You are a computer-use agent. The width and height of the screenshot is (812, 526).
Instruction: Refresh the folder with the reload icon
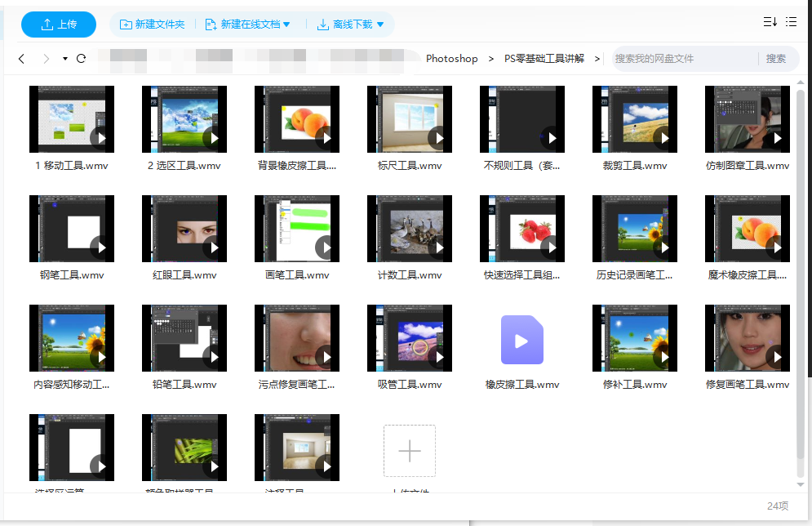click(82, 59)
